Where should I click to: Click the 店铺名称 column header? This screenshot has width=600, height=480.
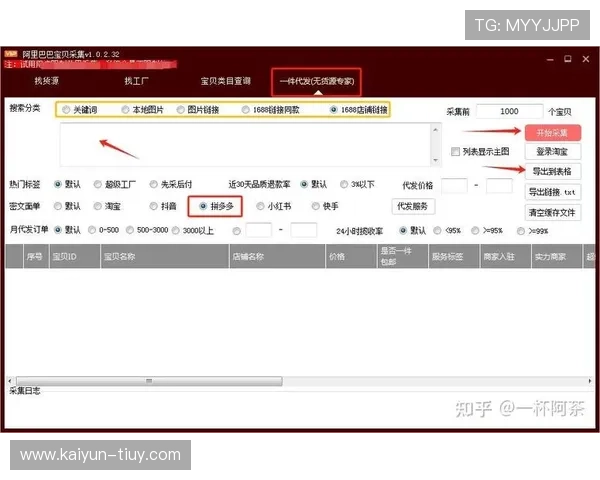coord(277,256)
